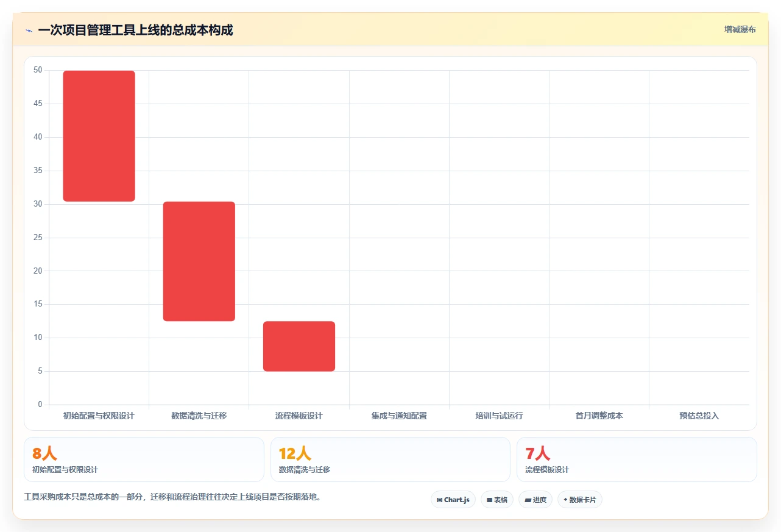
Task: Select the Chart.js chip
Action: (453, 500)
